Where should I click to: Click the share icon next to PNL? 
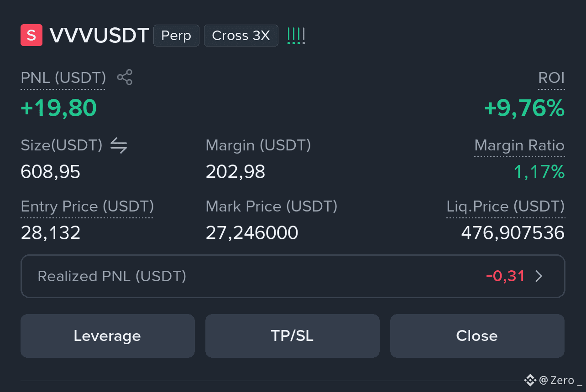coord(125,77)
